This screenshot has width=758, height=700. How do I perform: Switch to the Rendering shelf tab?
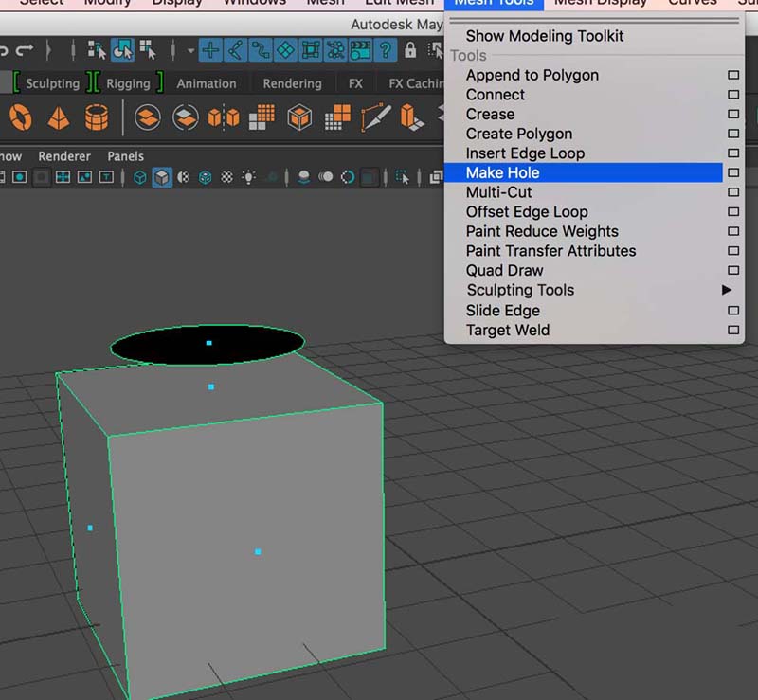tap(292, 83)
